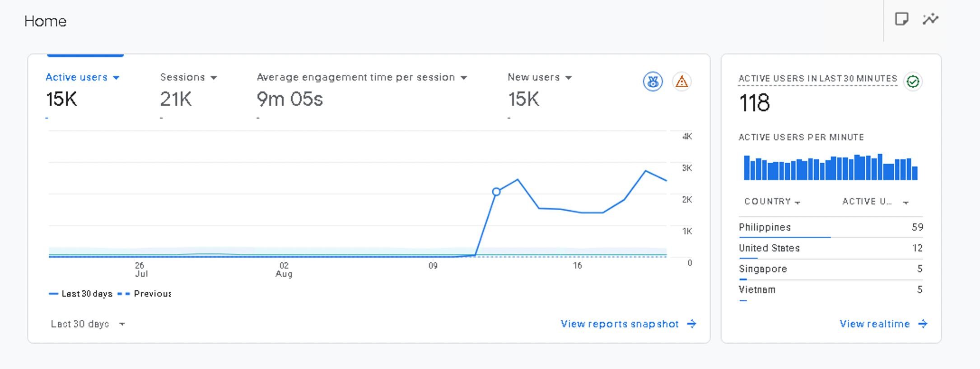Click the highlighted data point on chart line
Viewport: 980px width, 369px height.
(x=496, y=192)
